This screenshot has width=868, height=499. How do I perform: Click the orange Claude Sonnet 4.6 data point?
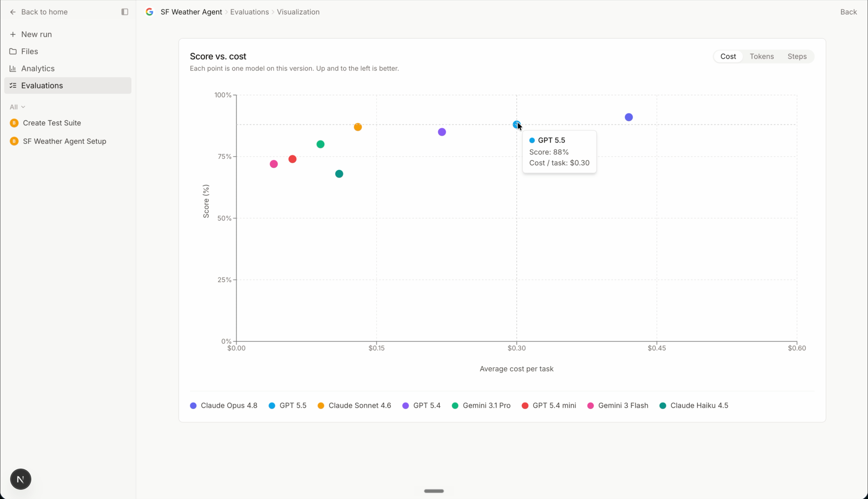click(x=358, y=127)
